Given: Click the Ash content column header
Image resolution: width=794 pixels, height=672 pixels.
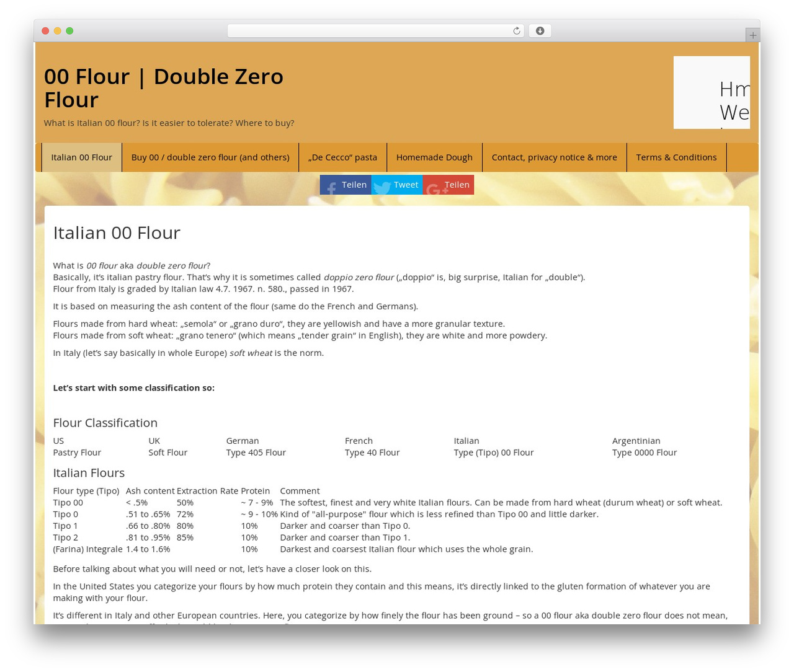Looking at the screenshot, I should [150, 491].
